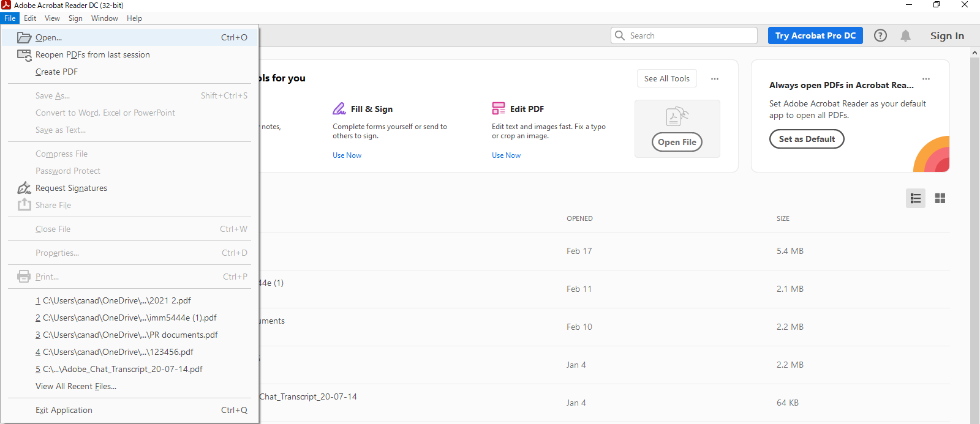Open recent file imm5444e (1).pdf
Viewport: 980px width, 424px height.
pos(130,318)
